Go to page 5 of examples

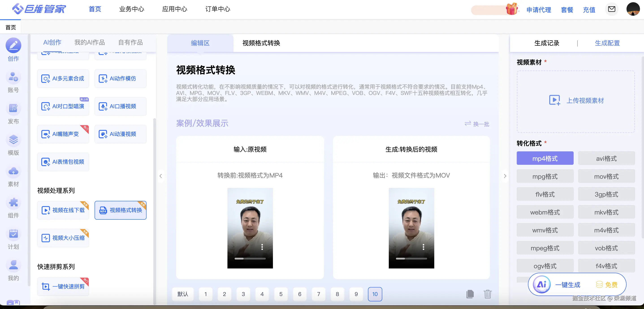281,294
